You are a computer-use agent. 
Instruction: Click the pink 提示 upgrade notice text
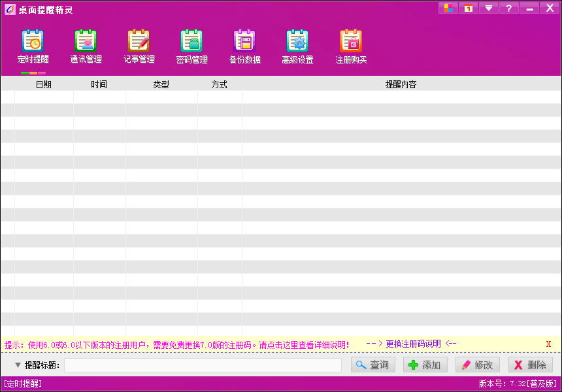pos(176,345)
